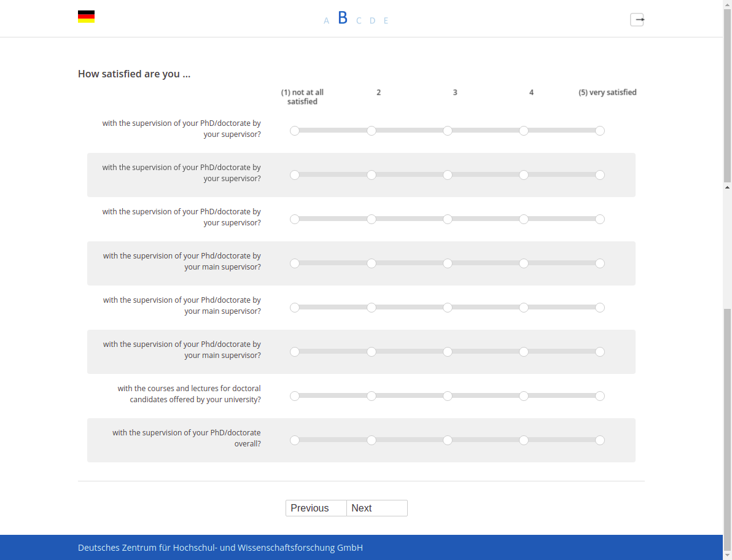Mark courses and lectures as very satisfied

(600, 396)
